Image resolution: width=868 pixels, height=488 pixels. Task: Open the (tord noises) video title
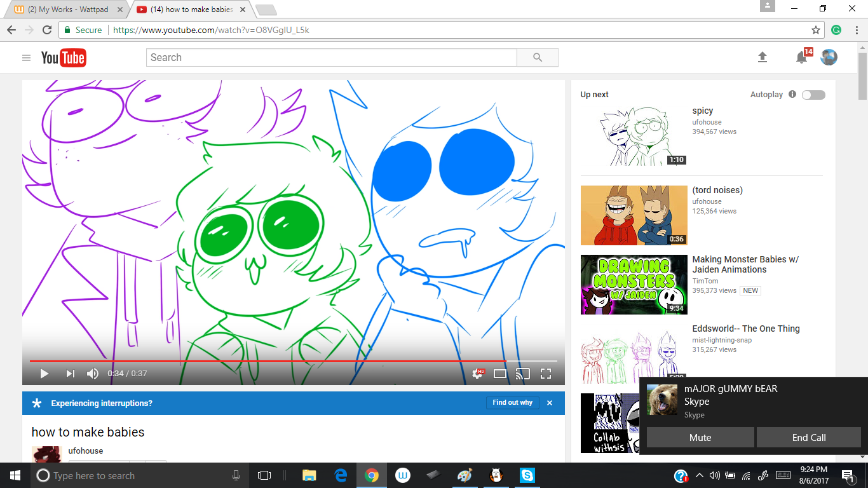[717, 190]
